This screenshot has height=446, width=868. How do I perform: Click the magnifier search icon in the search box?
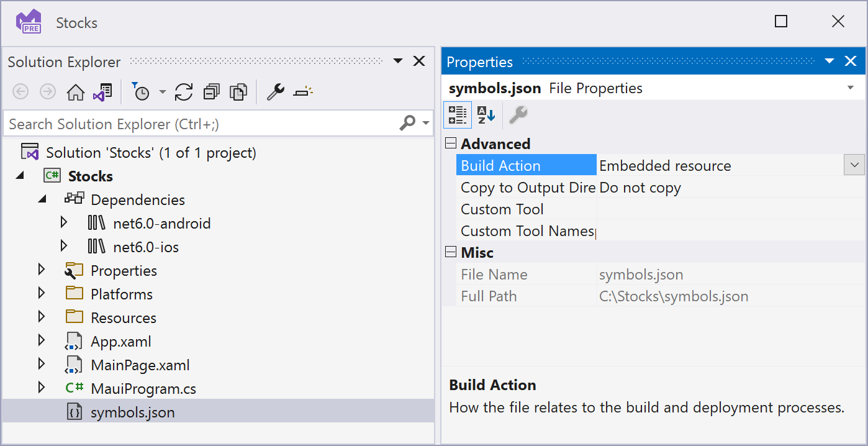407,123
